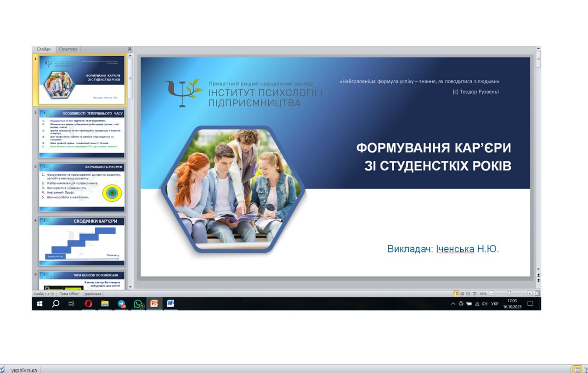The width and height of the screenshot is (588, 373).
Task: Launch PowerPoint from the taskbar
Action: click(154, 304)
